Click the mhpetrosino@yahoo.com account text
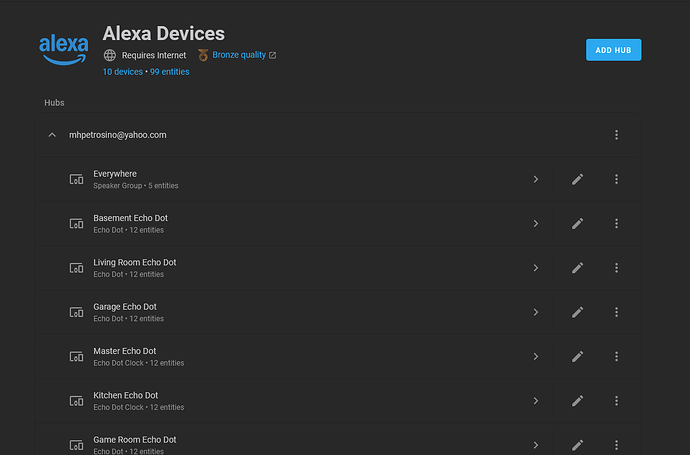 click(x=117, y=135)
